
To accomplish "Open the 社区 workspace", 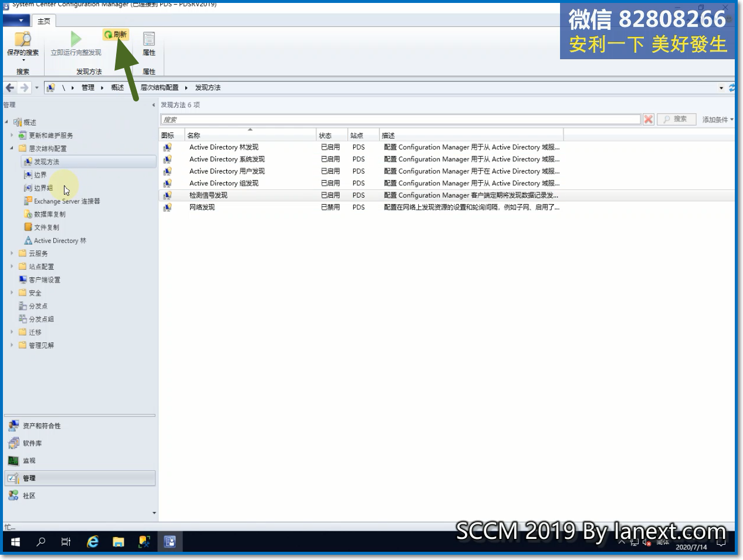I will click(x=80, y=496).
